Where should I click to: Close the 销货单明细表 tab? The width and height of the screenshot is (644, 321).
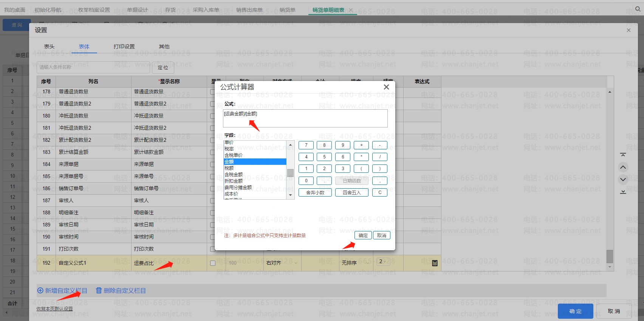(x=351, y=10)
